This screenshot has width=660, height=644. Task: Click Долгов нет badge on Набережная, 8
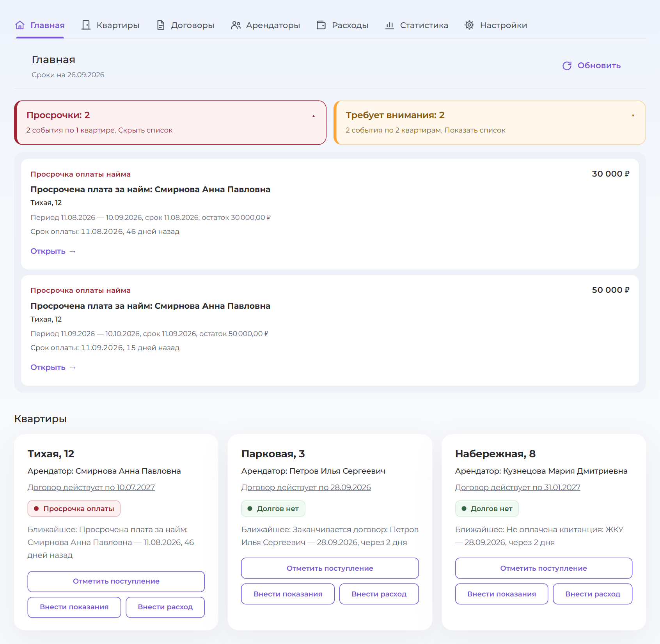(x=487, y=509)
